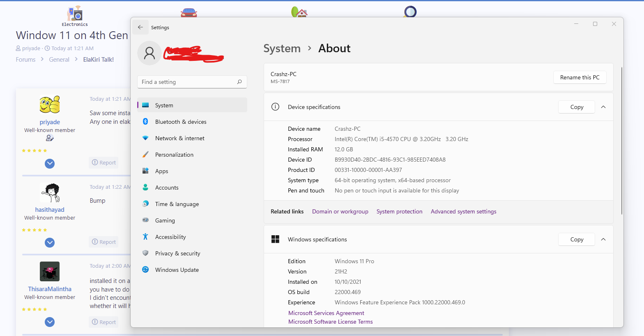The height and width of the screenshot is (336, 644).
Task: Click ThisaraMalintha's drum kit avatar
Action: [x=50, y=271]
